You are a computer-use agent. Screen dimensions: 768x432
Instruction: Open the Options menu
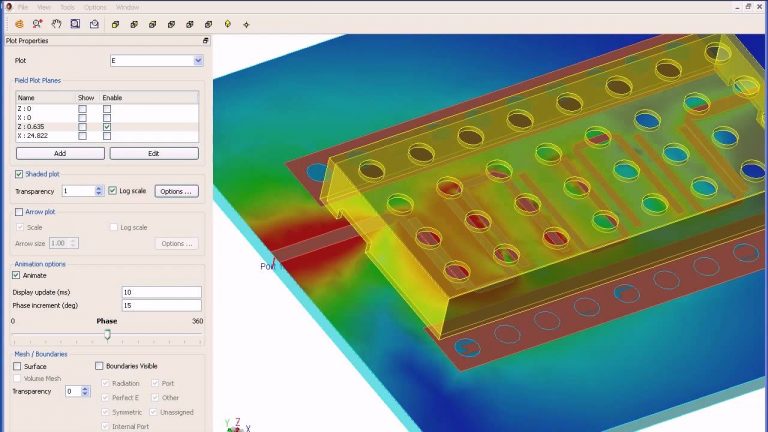(94, 7)
